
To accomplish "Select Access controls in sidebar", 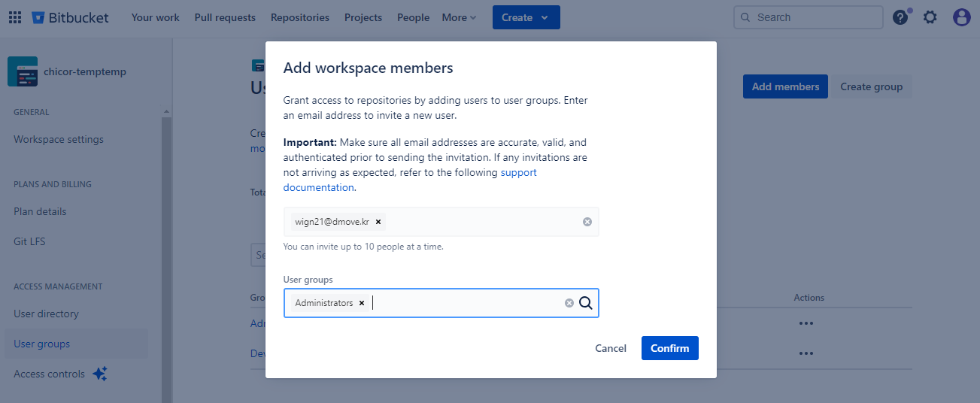I will coord(50,374).
